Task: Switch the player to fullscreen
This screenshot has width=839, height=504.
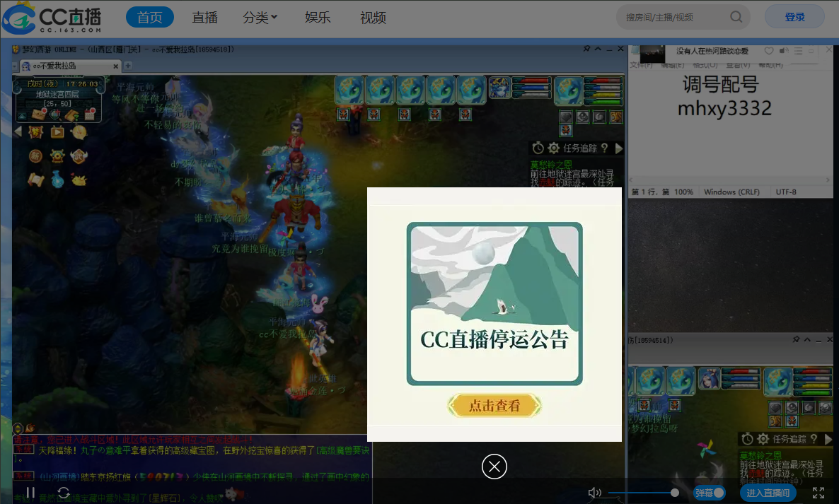Action: [818, 492]
